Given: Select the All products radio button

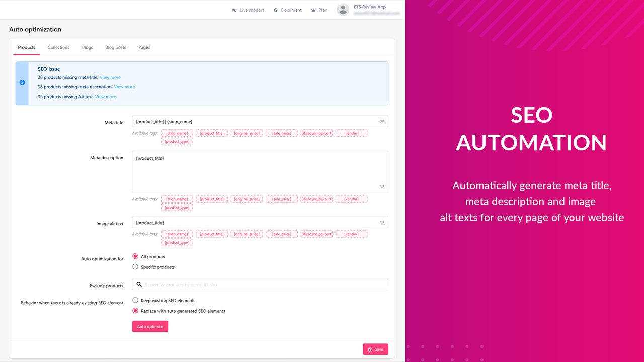Looking at the screenshot, I should point(135,256).
